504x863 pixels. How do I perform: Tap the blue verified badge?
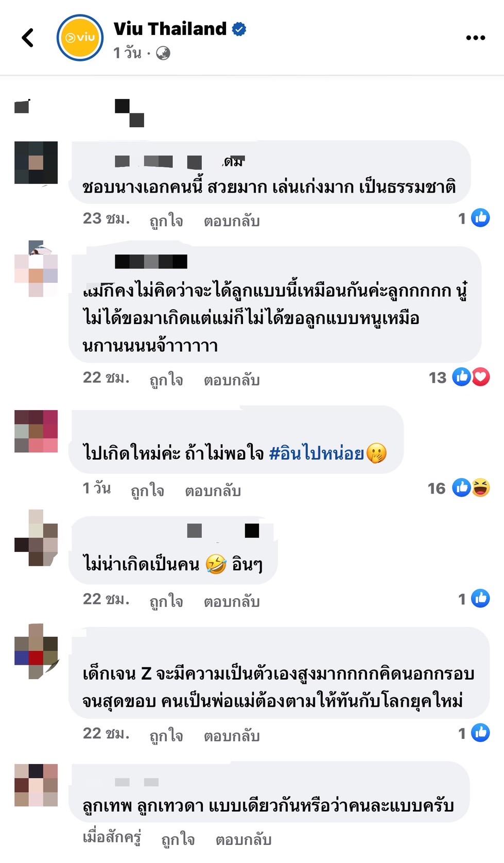click(239, 29)
